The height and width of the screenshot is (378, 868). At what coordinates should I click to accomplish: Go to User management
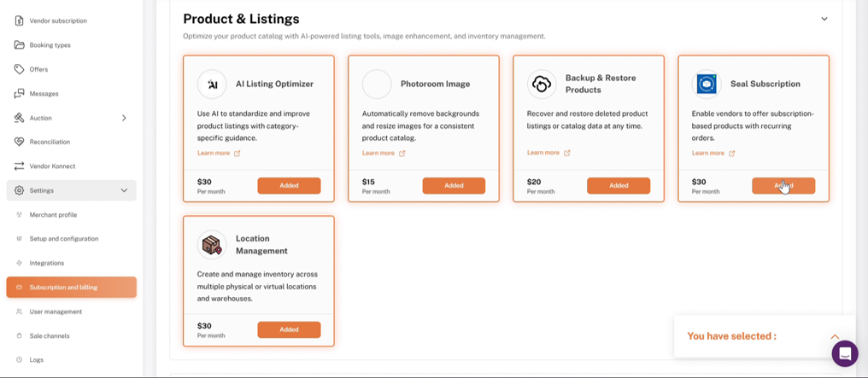56,311
